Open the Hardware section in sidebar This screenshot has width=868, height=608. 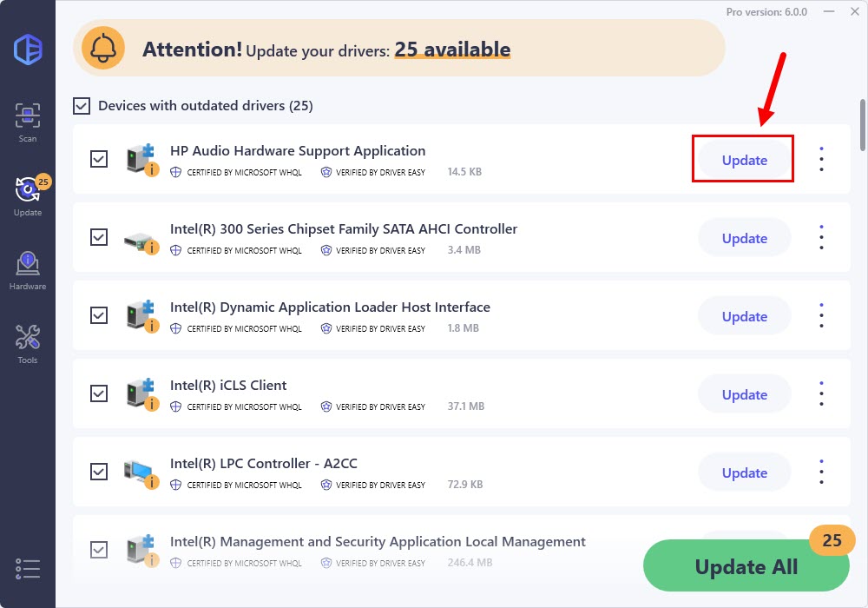click(x=28, y=270)
